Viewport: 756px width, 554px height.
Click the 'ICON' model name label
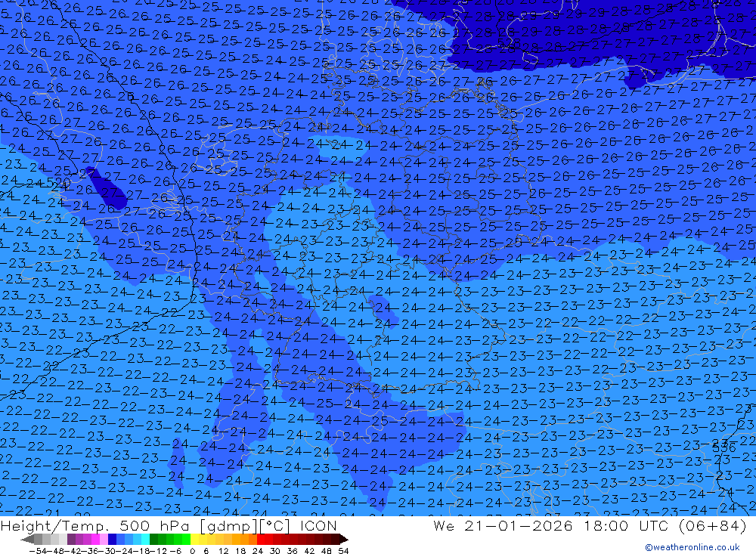(x=318, y=525)
